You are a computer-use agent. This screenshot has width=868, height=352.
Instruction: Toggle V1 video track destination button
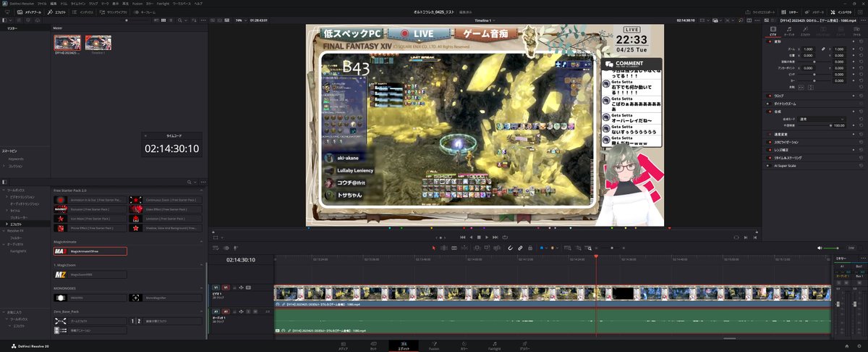[x=216, y=288]
